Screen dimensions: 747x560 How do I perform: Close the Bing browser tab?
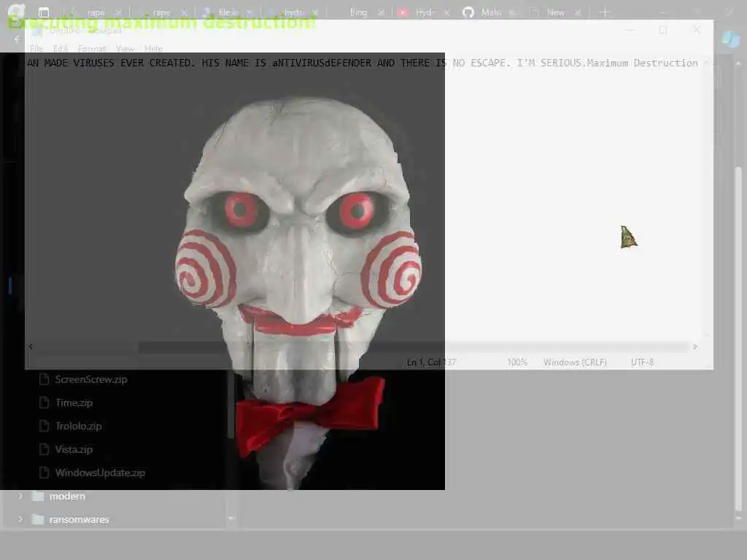coord(381,13)
